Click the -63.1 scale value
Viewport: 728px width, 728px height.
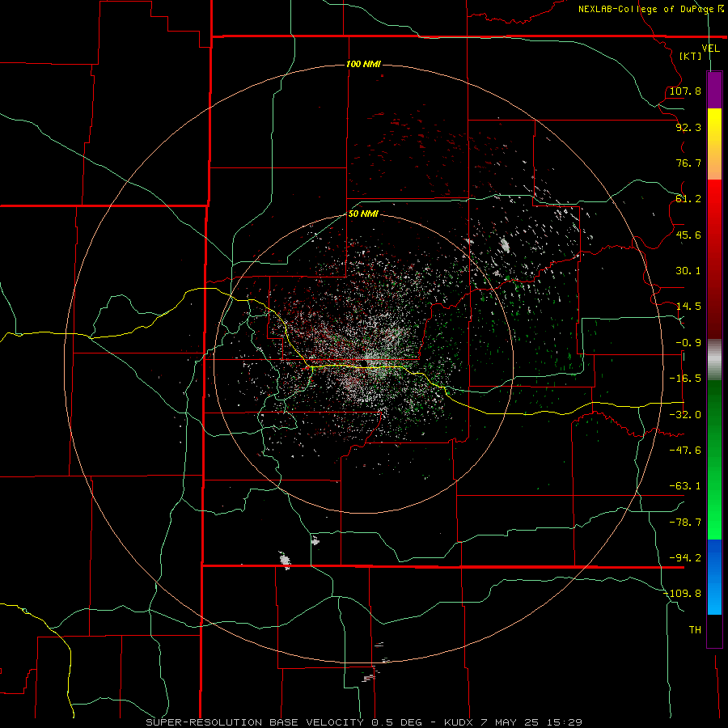[x=685, y=486]
